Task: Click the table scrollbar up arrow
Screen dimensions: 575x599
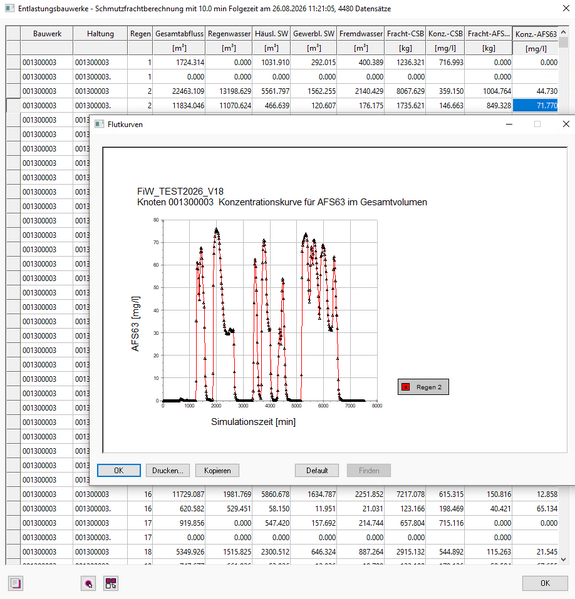Action: point(563,32)
